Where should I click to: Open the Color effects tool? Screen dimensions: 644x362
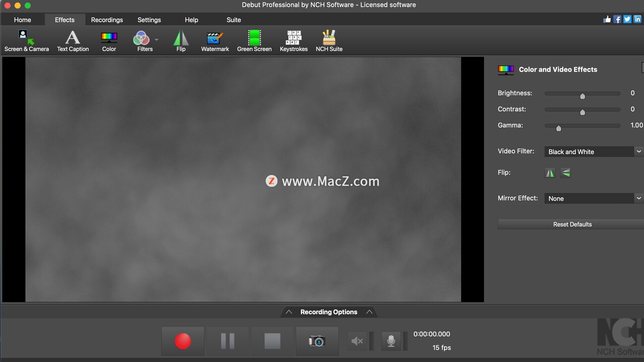pyautogui.click(x=109, y=41)
